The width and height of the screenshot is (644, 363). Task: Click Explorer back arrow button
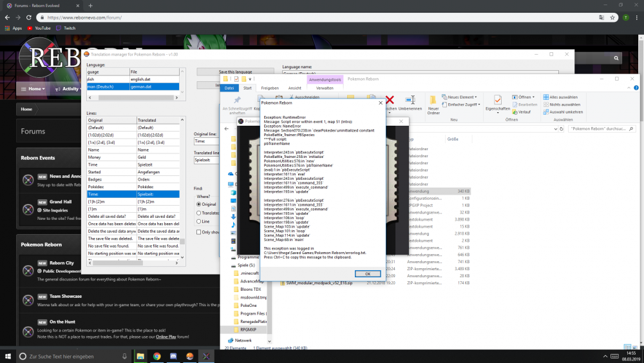[226, 129]
